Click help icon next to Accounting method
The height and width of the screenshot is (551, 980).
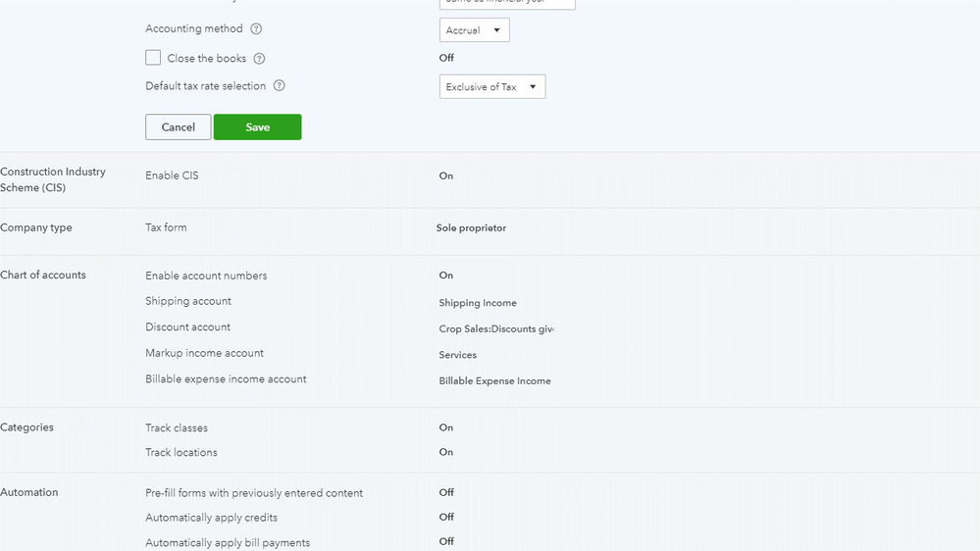(x=256, y=29)
